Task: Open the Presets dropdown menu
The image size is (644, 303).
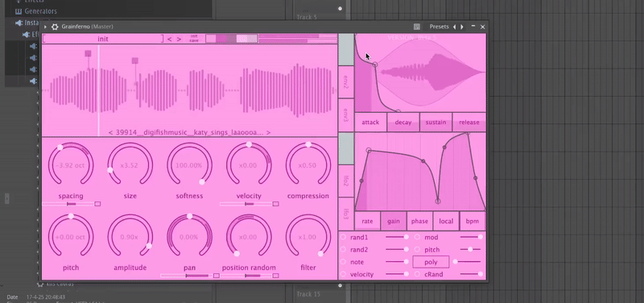Action: coord(439,27)
